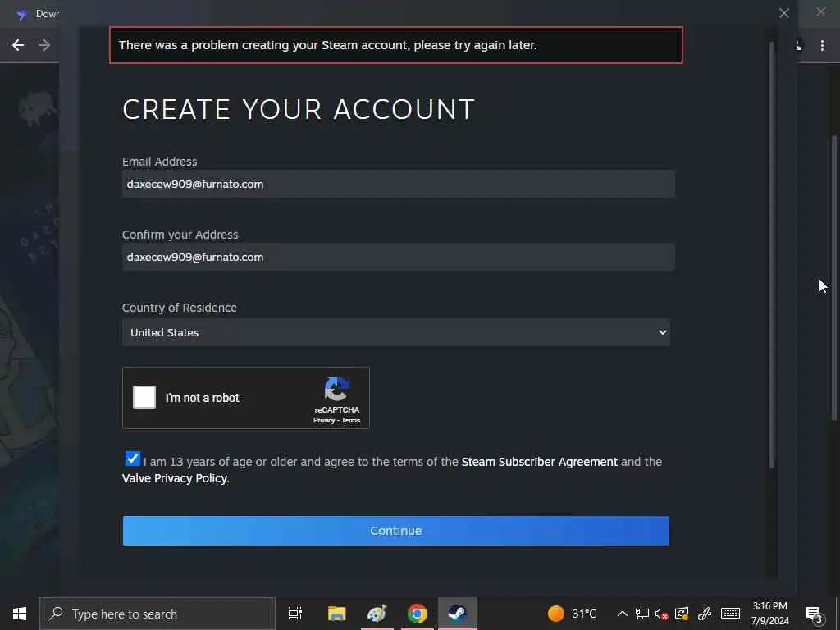Open the display sync tray icon with yellow badge
This screenshot has height=630, width=840.
(682, 614)
